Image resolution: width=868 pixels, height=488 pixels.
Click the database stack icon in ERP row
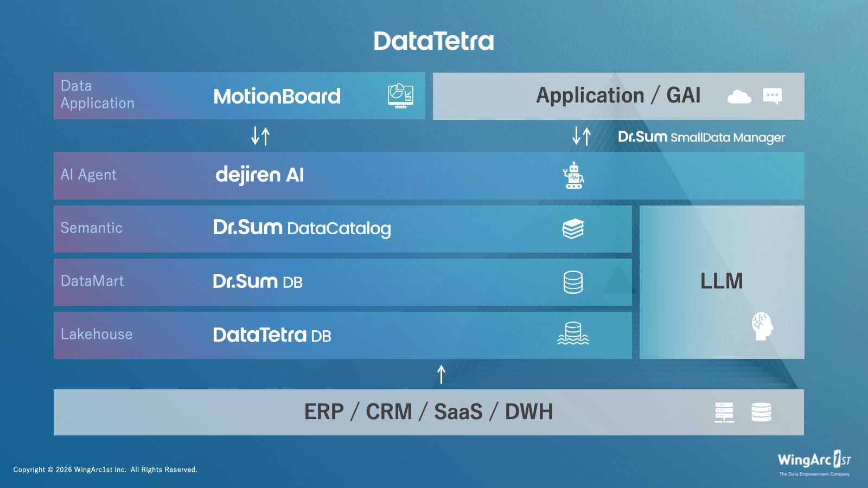[x=761, y=412]
